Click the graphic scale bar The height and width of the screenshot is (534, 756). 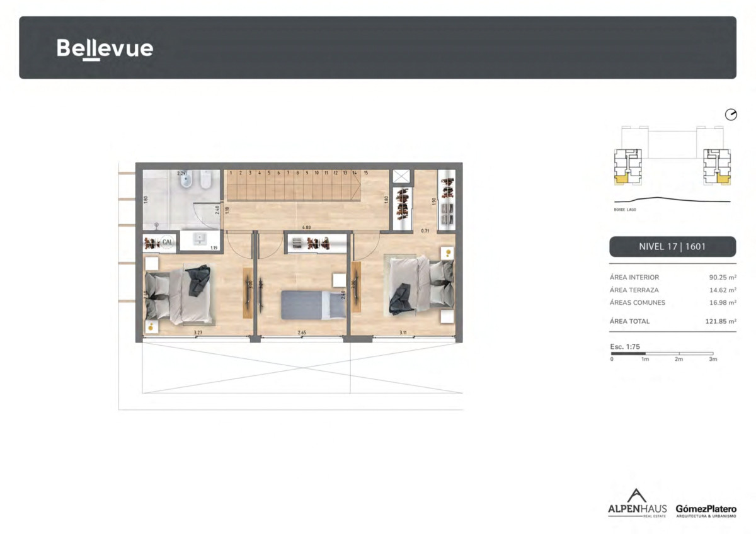pyautogui.click(x=662, y=354)
